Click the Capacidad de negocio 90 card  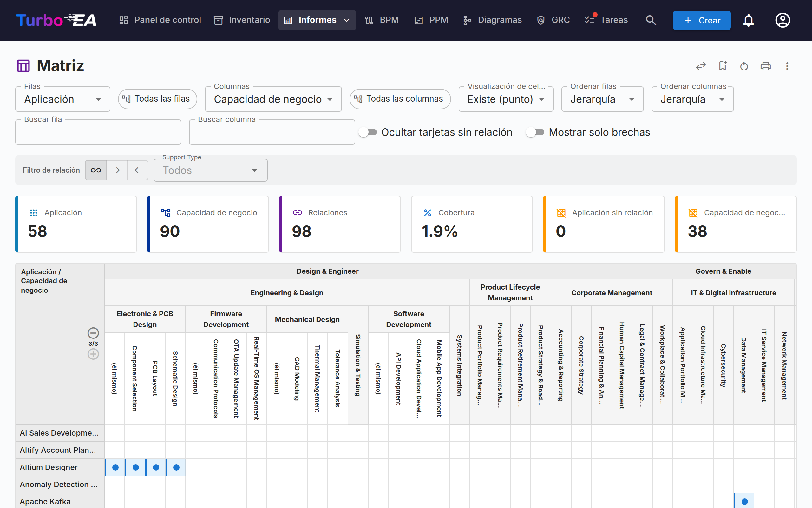(x=208, y=224)
